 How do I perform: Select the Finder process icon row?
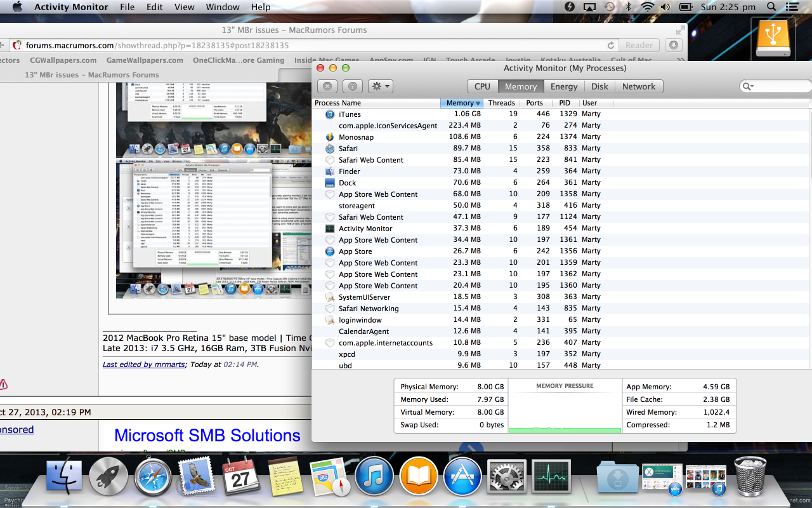[330, 171]
